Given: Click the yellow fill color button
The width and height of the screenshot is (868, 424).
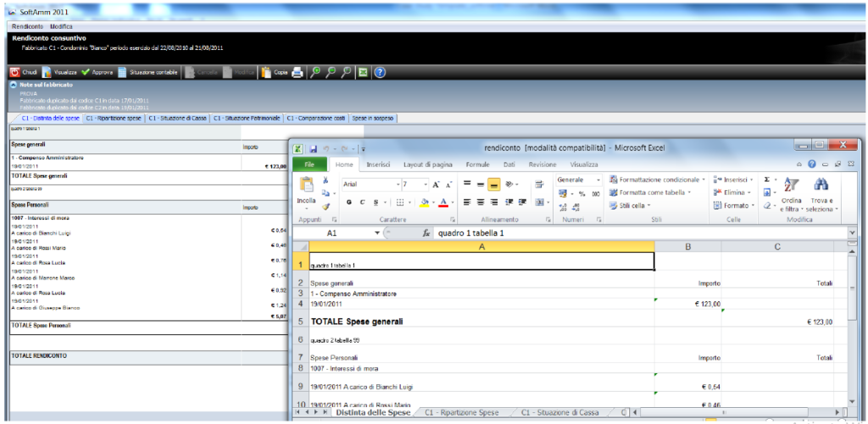Looking at the screenshot, I should pyautogui.click(x=424, y=202).
